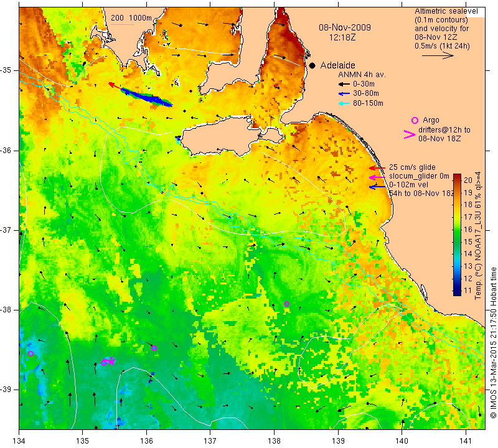Viewport: 498px width, 448px height.
Task: Click the Argo float marker near 135.3E 38.7S
Action: click(103, 363)
